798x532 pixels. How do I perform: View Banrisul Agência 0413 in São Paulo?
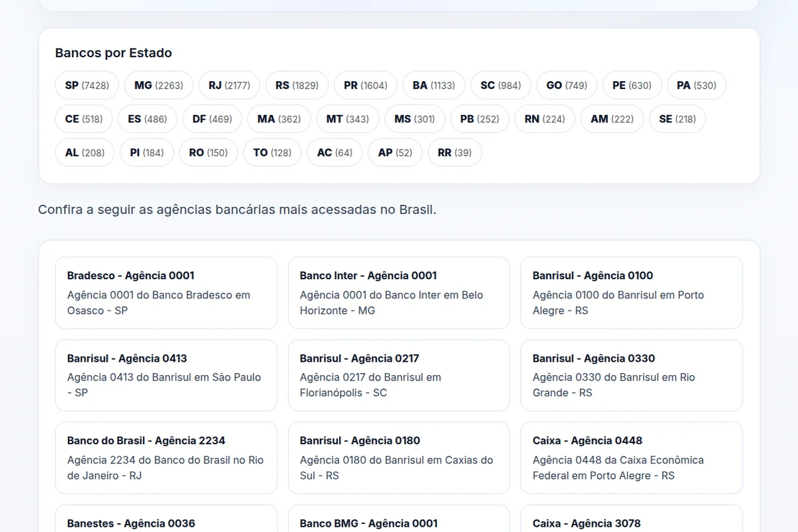click(166, 375)
